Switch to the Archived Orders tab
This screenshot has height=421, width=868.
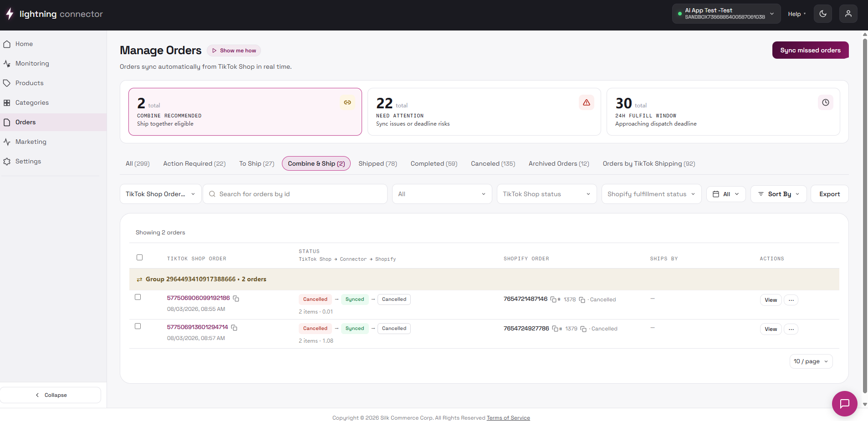pos(559,163)
